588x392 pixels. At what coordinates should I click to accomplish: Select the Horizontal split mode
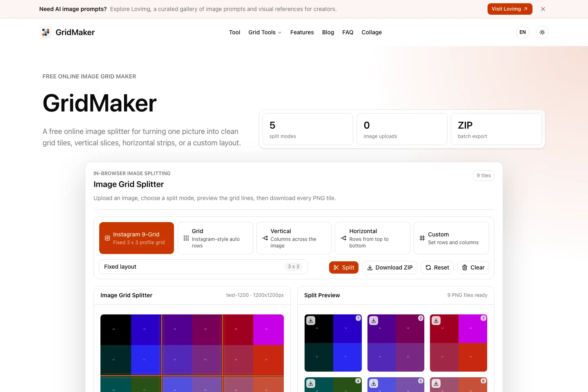pyautogui.click(x=372, y=238)
